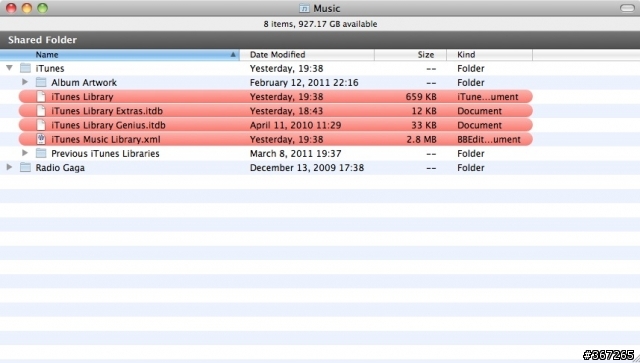640x363 pixels.
Task: Click the Music folder icon in title bar
Action: point(304,8)
